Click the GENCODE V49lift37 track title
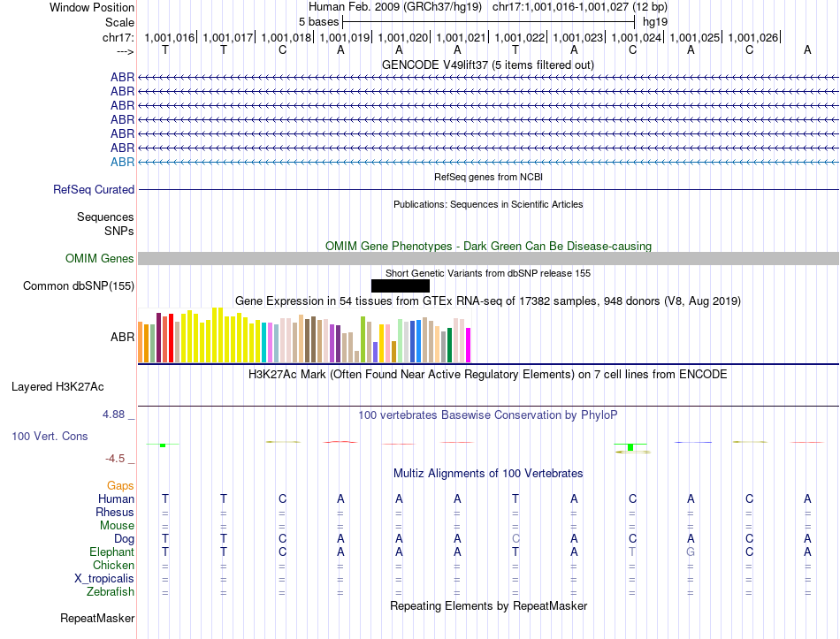 [487, 65]
